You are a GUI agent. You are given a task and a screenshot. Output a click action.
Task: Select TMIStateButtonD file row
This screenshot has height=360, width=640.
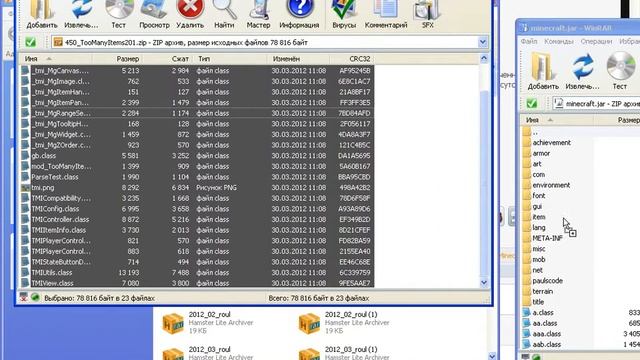coord(198,262)
